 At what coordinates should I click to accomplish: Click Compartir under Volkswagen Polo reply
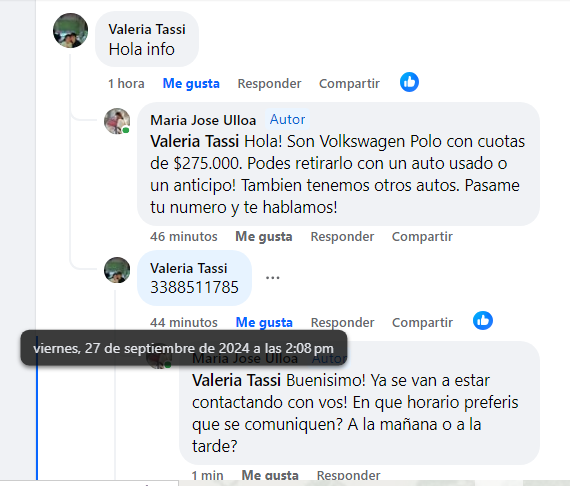(422, 237)
